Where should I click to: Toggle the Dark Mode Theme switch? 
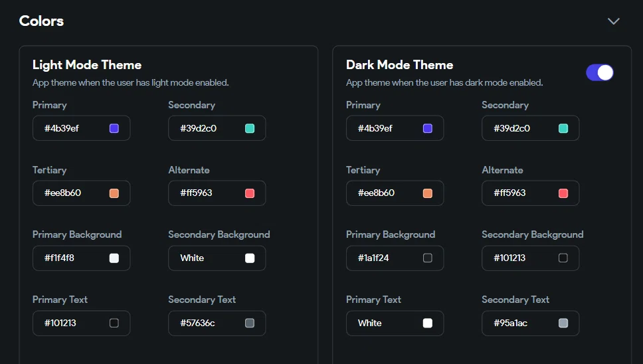[600, 72]
